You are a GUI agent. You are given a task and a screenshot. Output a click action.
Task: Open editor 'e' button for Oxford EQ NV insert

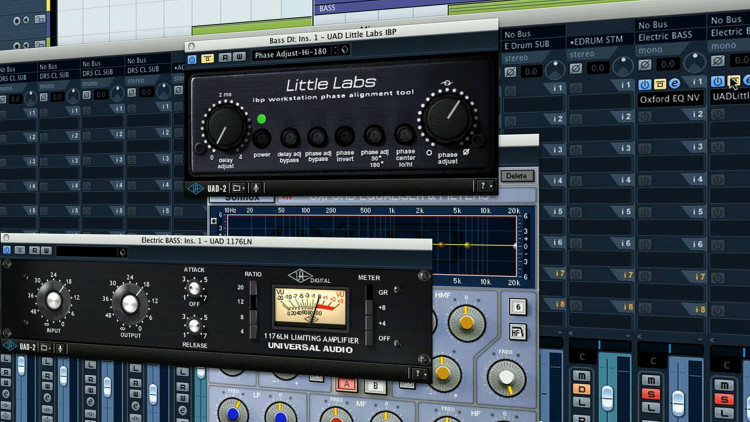point(674,83)
